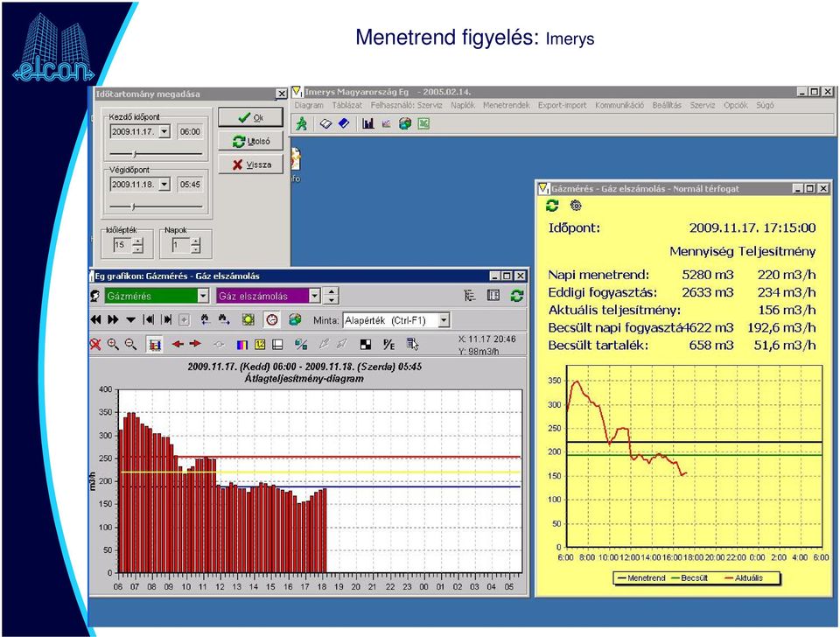840x637 pixels.
Task: Click the table-with-cursor icon in graph toolbar
Action: [x=412, y=345]
